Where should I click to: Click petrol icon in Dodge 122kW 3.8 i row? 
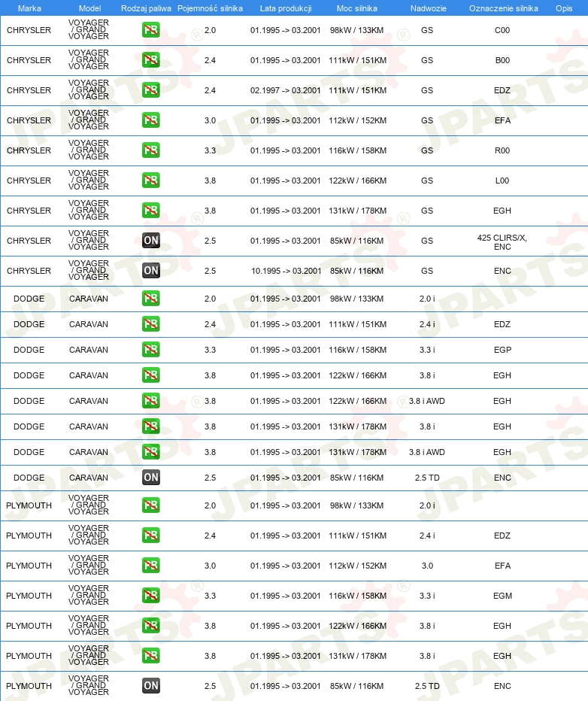click(151, 375)
